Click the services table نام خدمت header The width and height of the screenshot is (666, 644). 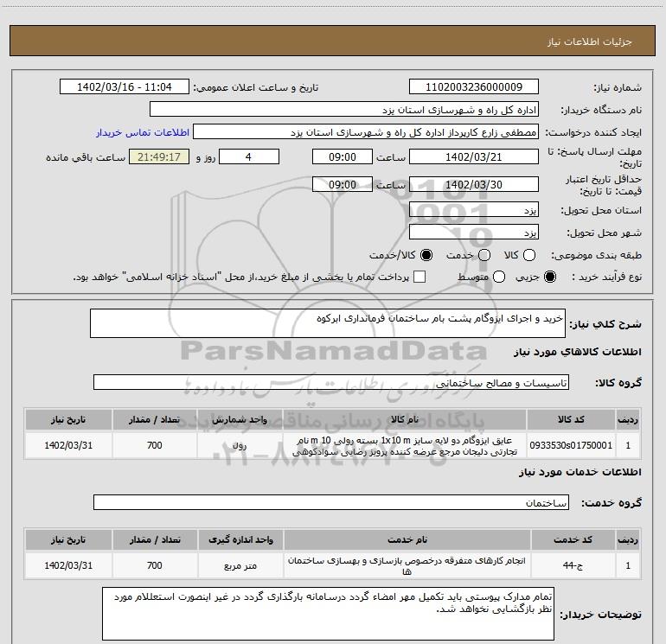point(407,540)
